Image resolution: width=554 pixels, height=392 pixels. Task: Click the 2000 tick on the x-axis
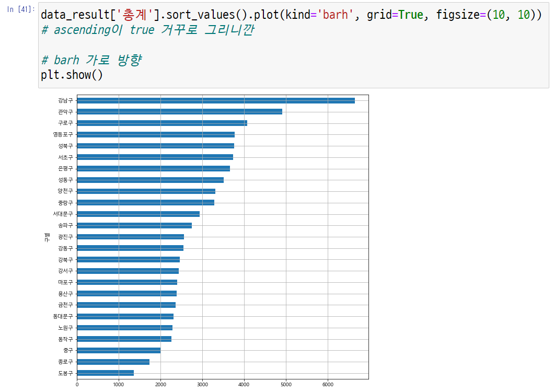(161, 385)
